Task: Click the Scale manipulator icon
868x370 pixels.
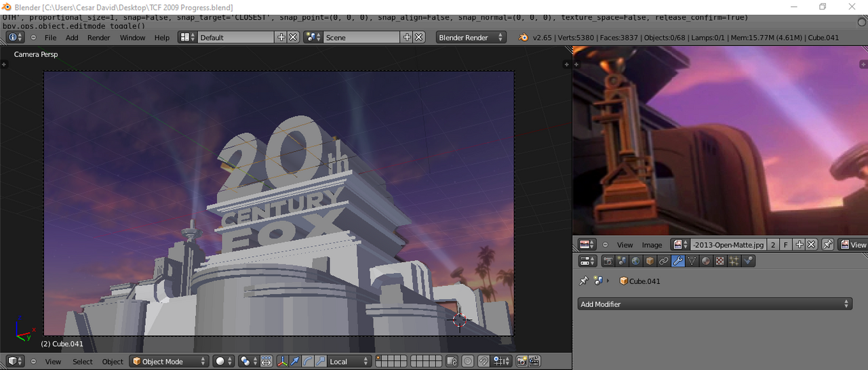Action: pos(321,361)
